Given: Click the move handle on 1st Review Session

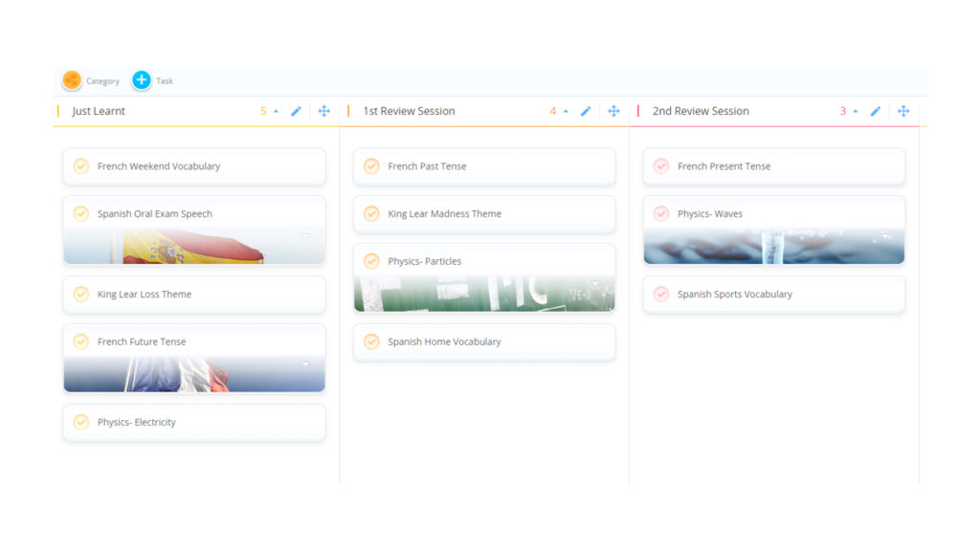Looking at the screenshot, I should (x=613, y=111).
